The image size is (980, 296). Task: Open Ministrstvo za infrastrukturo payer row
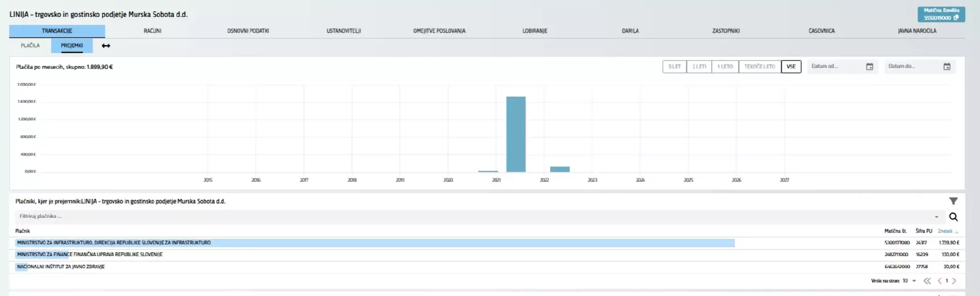(x=114, y=243)
